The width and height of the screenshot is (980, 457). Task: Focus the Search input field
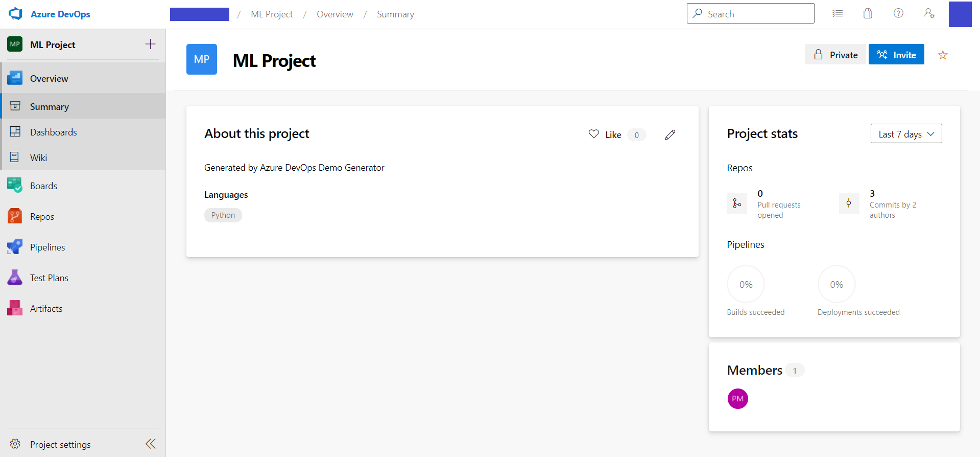click(x=750, y=13)
